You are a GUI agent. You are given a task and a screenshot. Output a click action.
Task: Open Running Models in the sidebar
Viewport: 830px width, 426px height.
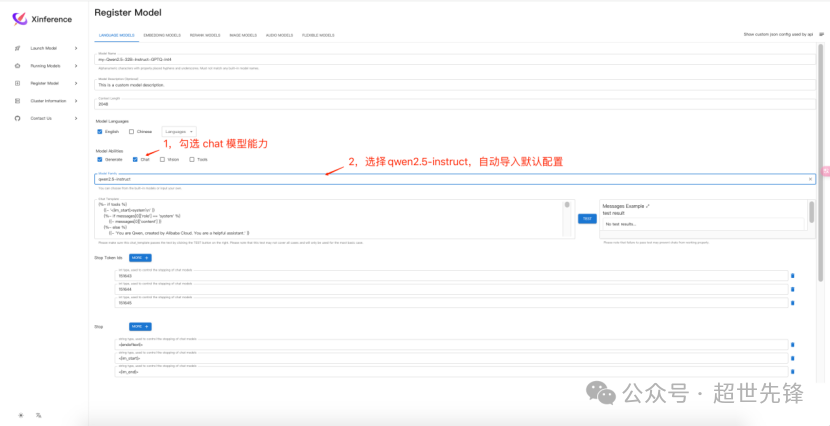click(x=46, y=66)
